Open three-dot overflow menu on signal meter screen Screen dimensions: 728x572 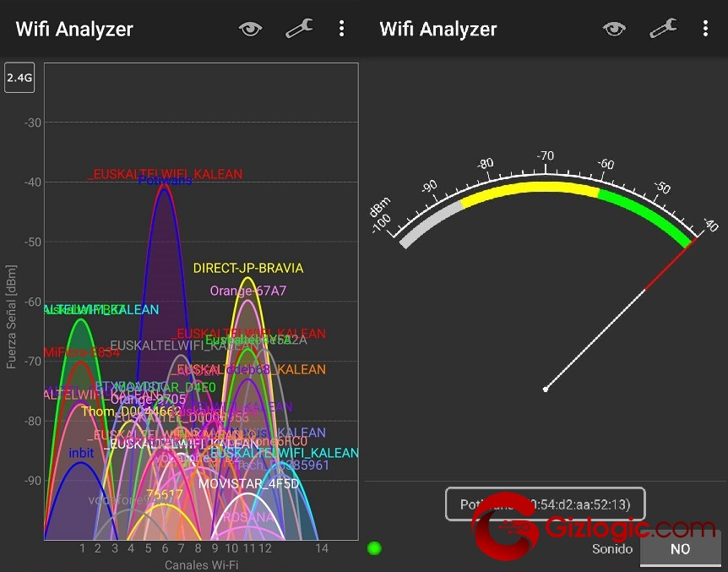tap(706, 29)
